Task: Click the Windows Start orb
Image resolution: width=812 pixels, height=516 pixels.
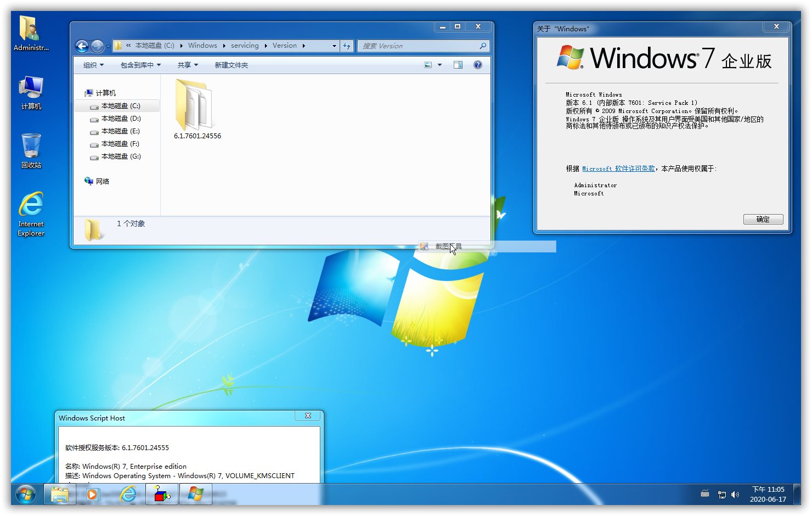Action: tap(26, 495)
